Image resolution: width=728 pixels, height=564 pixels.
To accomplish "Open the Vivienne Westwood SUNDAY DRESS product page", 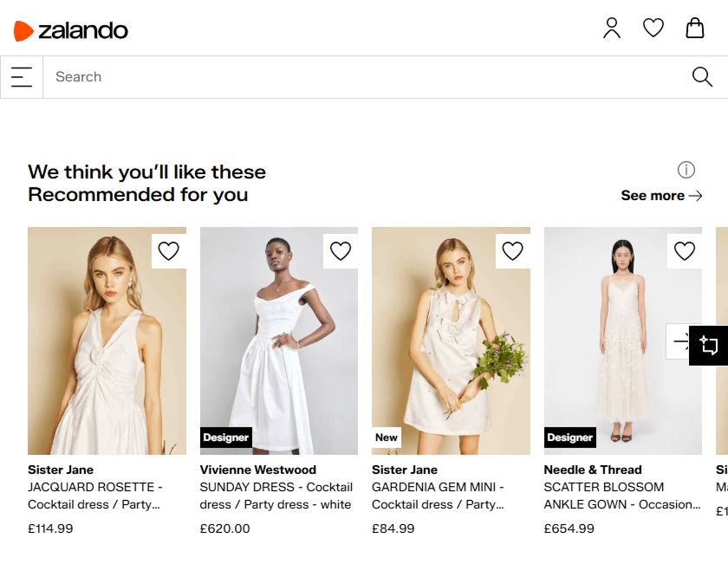I will point(278,340).
